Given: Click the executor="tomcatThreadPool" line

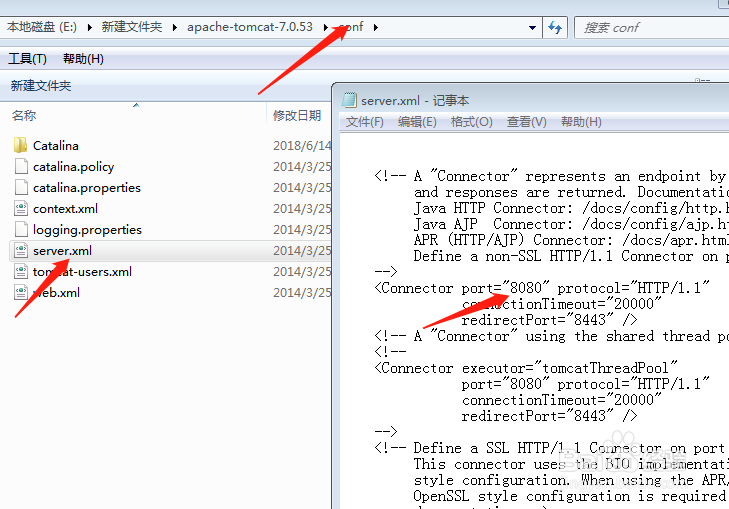Looking at the screenshot, I should [526, 368].
